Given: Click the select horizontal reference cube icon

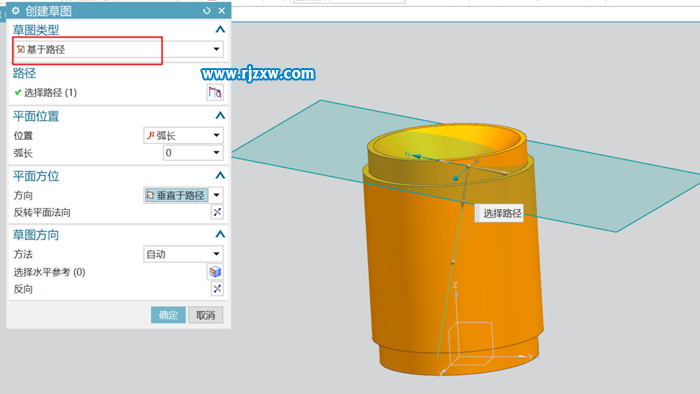Looking at the screenshot, I should [215, 272].
